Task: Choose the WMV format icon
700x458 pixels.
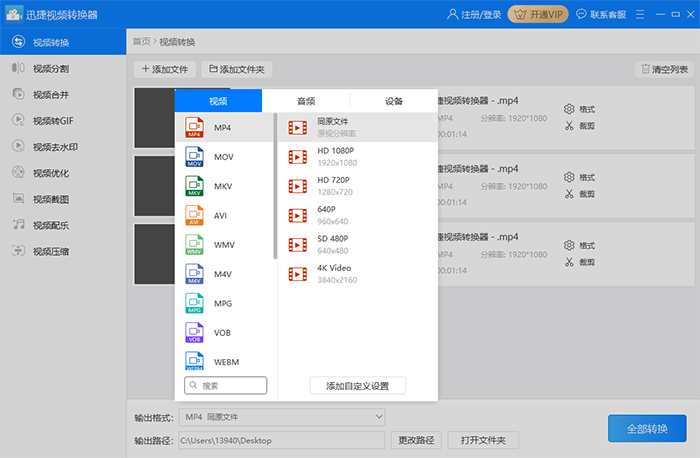Action: point(194,245)
